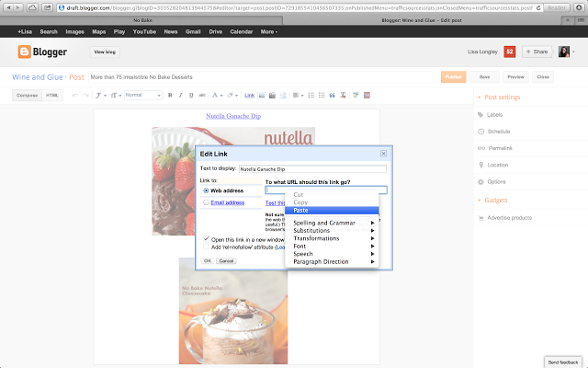The width and height of the screenshot is (588, 368).
Task: Open Font submenu in context menu
Action: coord(332,247)
